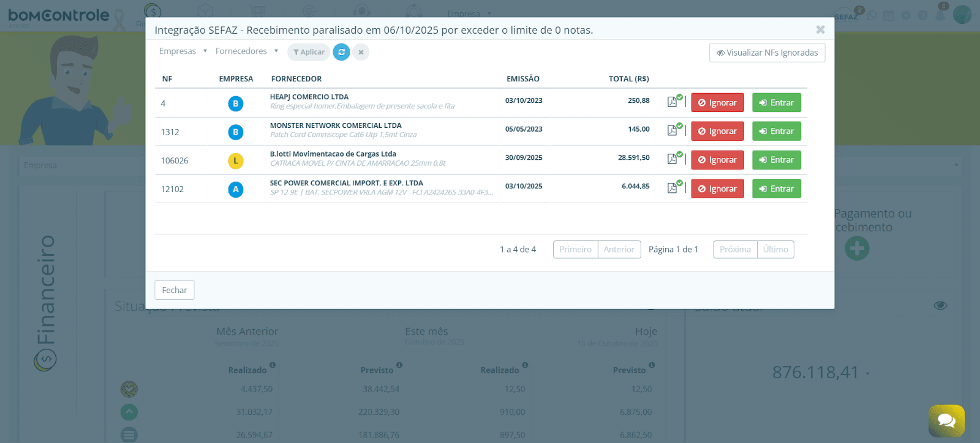Click the A company badge for SEC POWER
Screen dimensions: 980x443
coord(236,190)
